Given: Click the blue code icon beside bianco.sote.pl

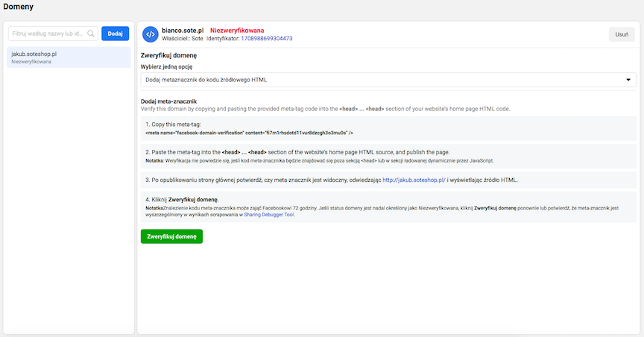Looking at the screenshot, I should [150, 34].
